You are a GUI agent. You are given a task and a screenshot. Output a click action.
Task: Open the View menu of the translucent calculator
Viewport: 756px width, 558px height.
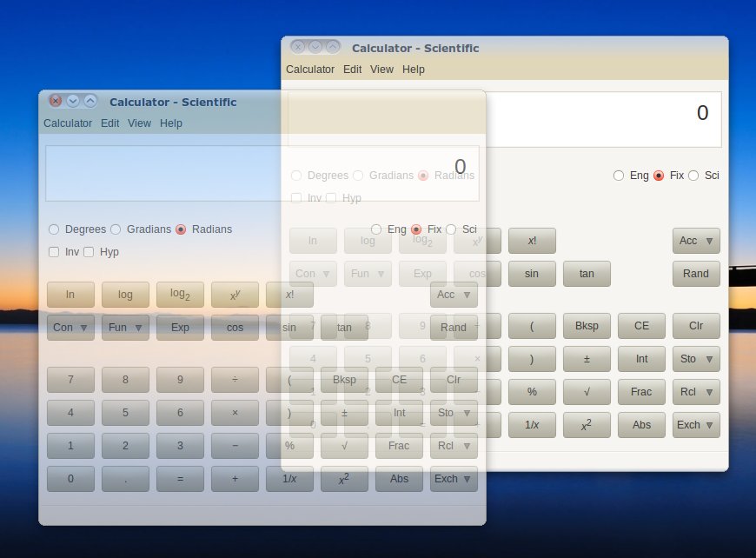coord(139,123)
